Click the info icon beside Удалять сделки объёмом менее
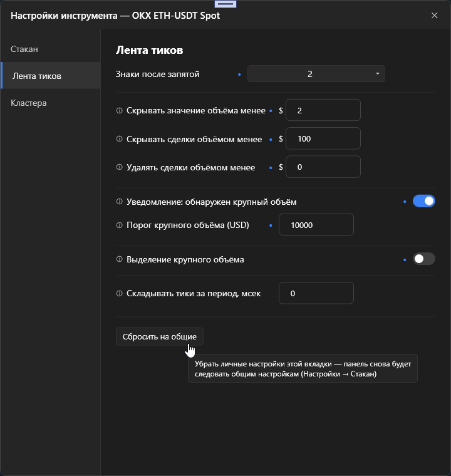 point(120,167)
